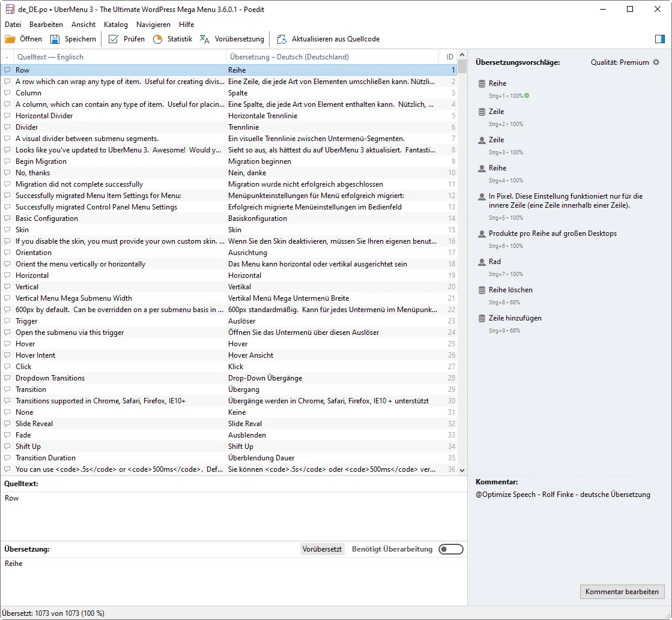Screen dimensions: 672x620
Task: Click Qualität: Premium label
Action: coord(620,62)
